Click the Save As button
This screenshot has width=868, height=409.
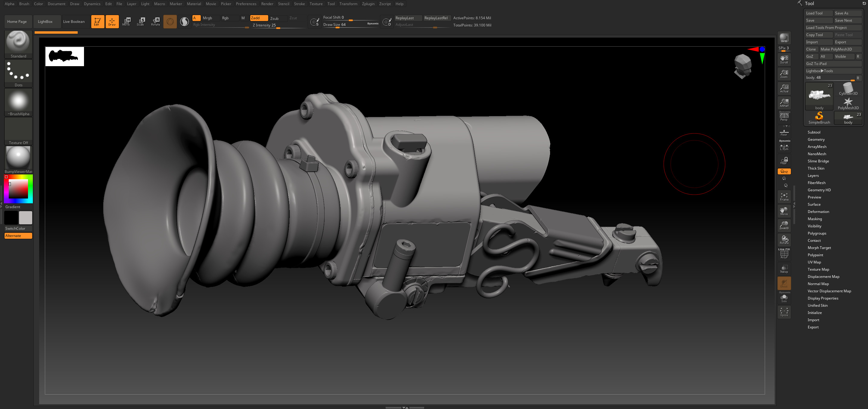tap(848, 13)
